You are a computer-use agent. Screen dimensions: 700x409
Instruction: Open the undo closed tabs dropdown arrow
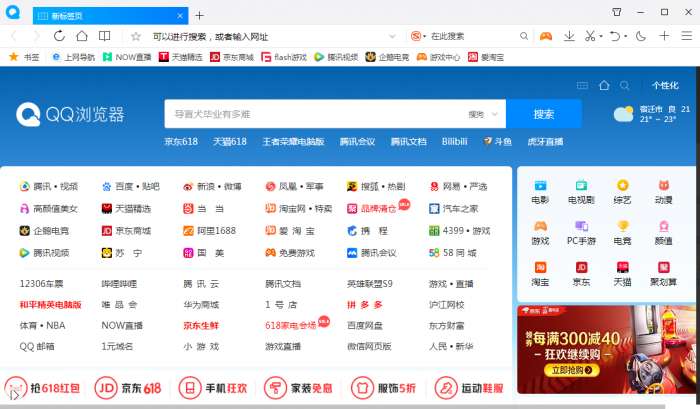click(x=625, y=36)
